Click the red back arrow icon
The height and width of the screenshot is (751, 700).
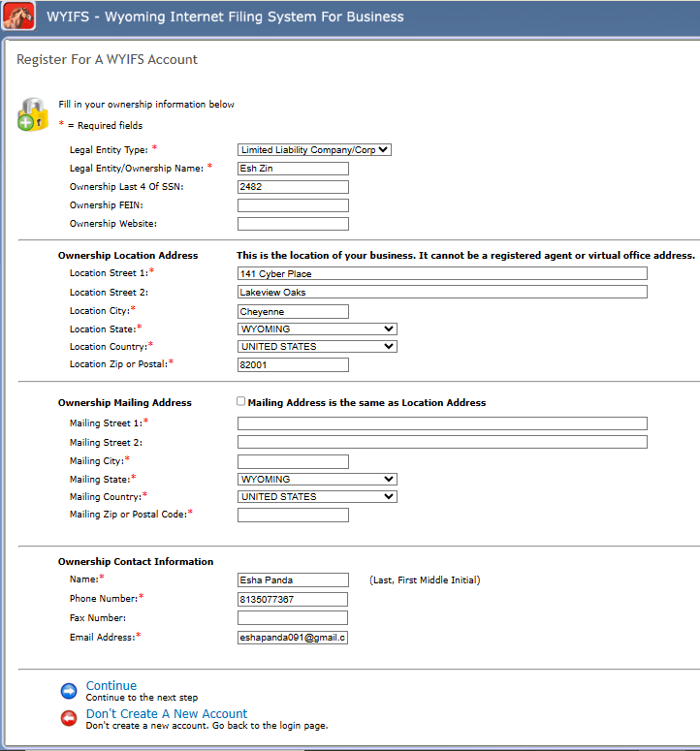69,718
